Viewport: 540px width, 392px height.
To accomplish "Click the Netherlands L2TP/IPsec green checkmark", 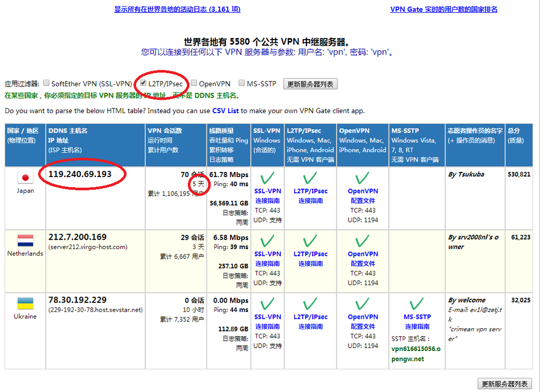I will point(310,241).
